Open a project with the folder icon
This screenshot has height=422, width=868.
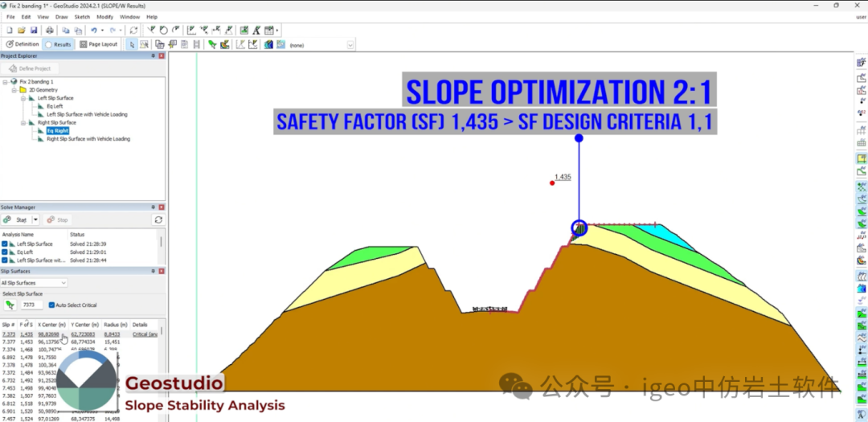pos(22,30)
